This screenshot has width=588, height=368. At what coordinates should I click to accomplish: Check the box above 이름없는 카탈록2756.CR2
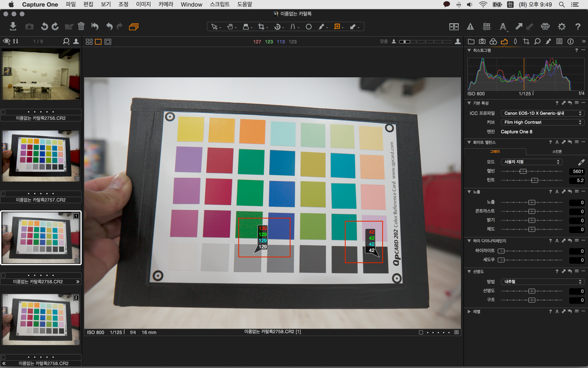(x=3, y=112)
